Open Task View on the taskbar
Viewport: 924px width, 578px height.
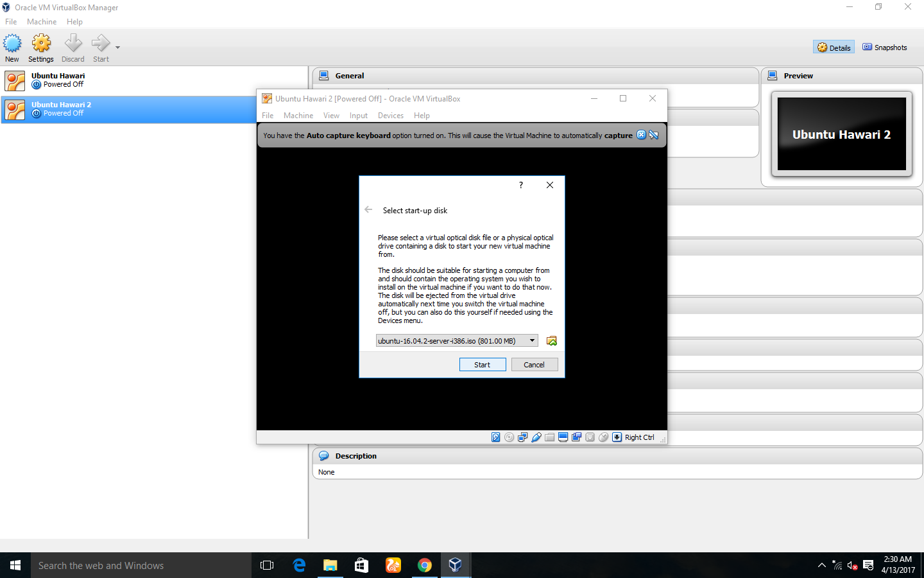(267, 565)
